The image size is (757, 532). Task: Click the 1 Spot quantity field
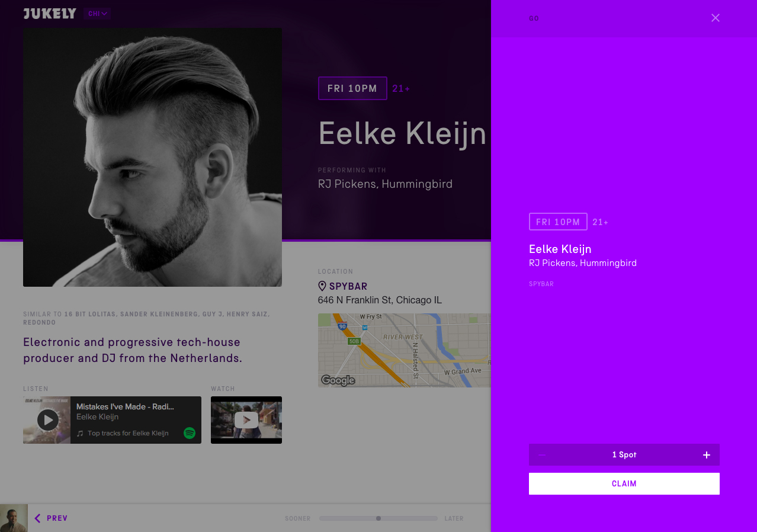[624, 455]
